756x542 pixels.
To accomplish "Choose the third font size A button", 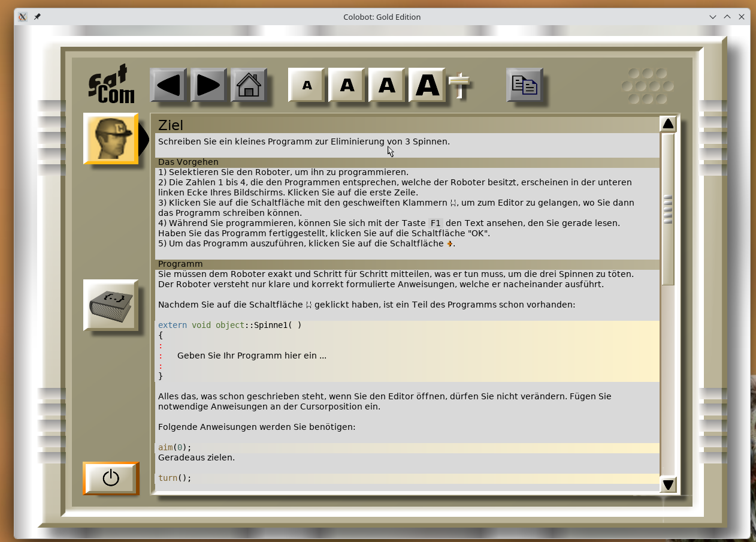I will pos(387,85).
